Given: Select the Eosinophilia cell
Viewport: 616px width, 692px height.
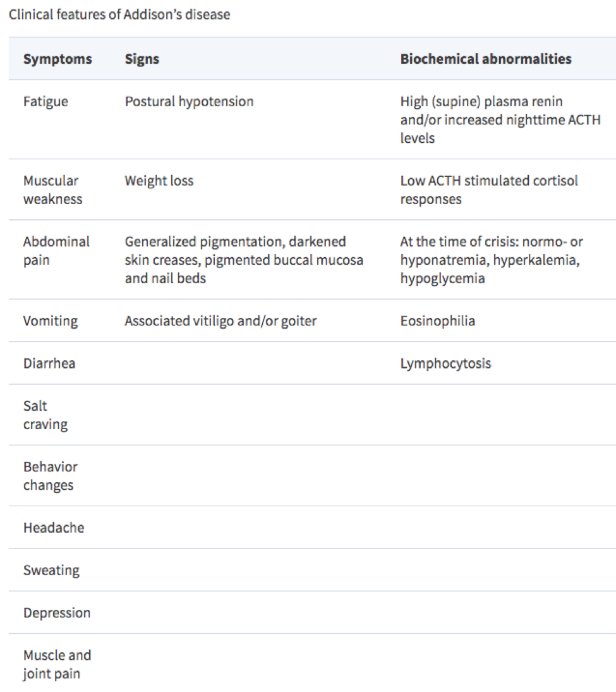Looking at the screenshot, I should (x=437, y=321).
